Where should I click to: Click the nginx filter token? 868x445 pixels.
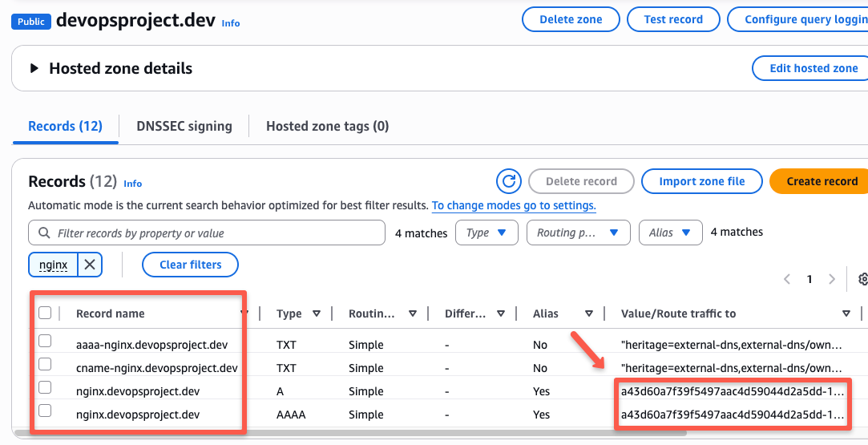coord(53,265)
